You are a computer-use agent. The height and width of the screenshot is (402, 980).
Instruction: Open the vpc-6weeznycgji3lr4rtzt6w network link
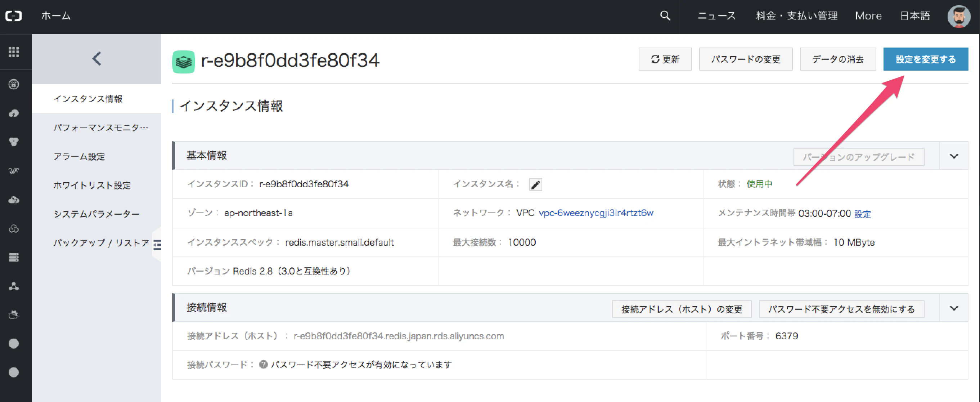pos(596,213)
